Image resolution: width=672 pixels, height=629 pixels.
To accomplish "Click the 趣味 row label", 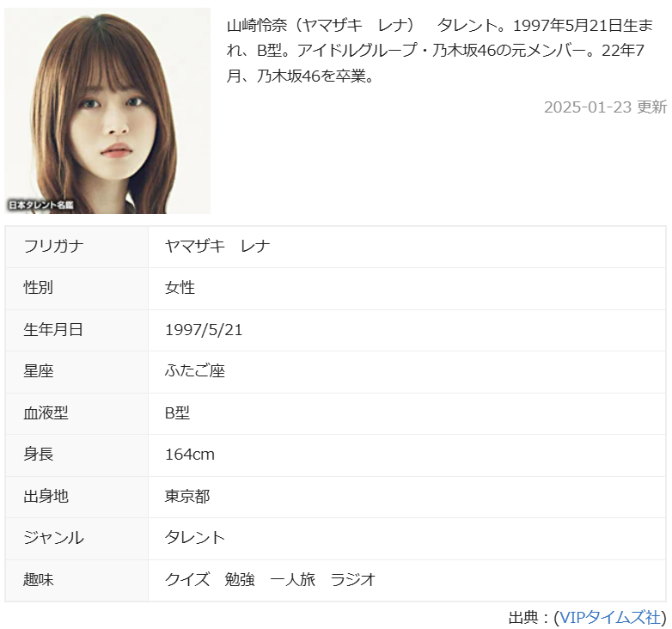I will point(38,580).
